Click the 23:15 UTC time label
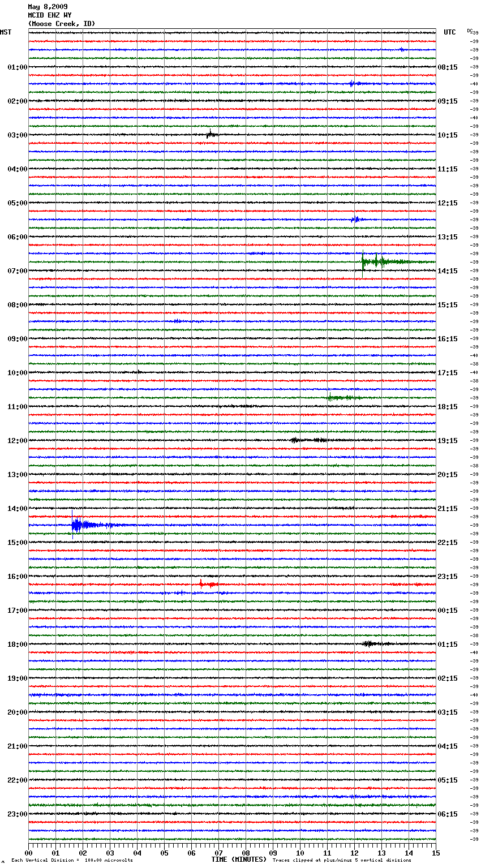 tap(448, 577)
